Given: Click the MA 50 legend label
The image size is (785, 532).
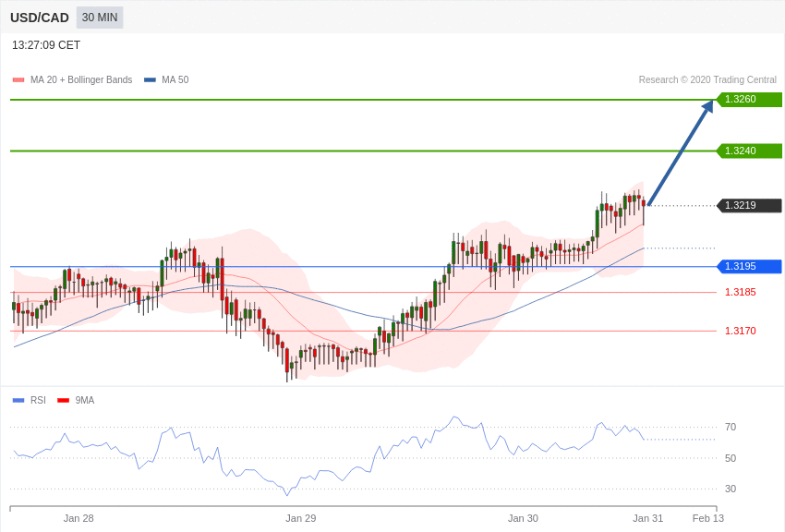Looking at the screenshot, I should point(175,79).
